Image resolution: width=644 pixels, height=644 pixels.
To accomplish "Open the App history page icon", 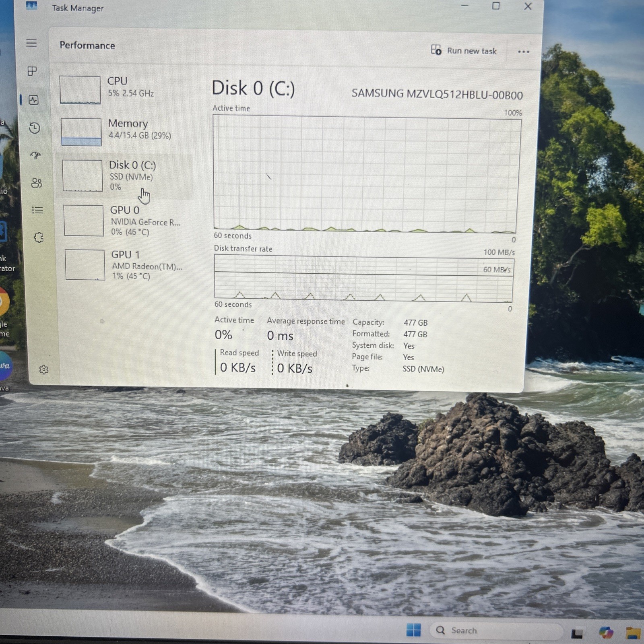I will tap(35, 128).
